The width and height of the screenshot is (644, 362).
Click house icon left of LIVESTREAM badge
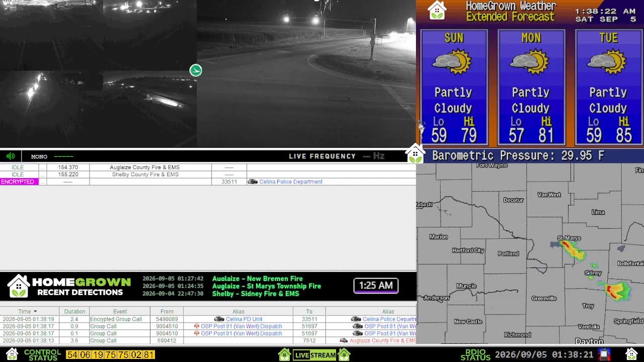[x=284, y=354]
